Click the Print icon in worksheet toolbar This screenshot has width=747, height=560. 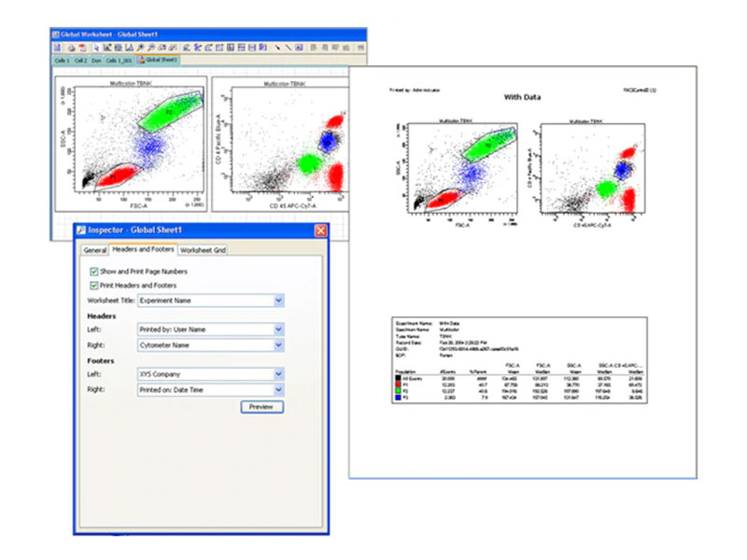(71, 48)
